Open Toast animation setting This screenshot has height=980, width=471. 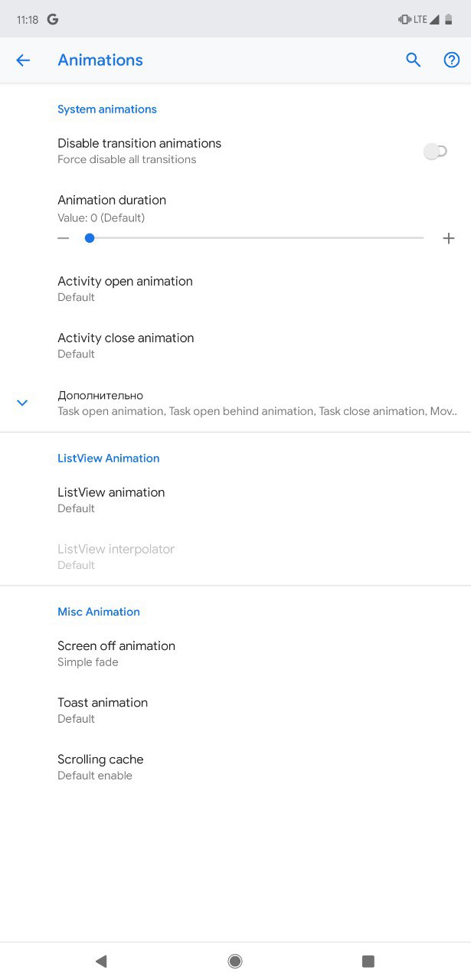coord(235,710)
